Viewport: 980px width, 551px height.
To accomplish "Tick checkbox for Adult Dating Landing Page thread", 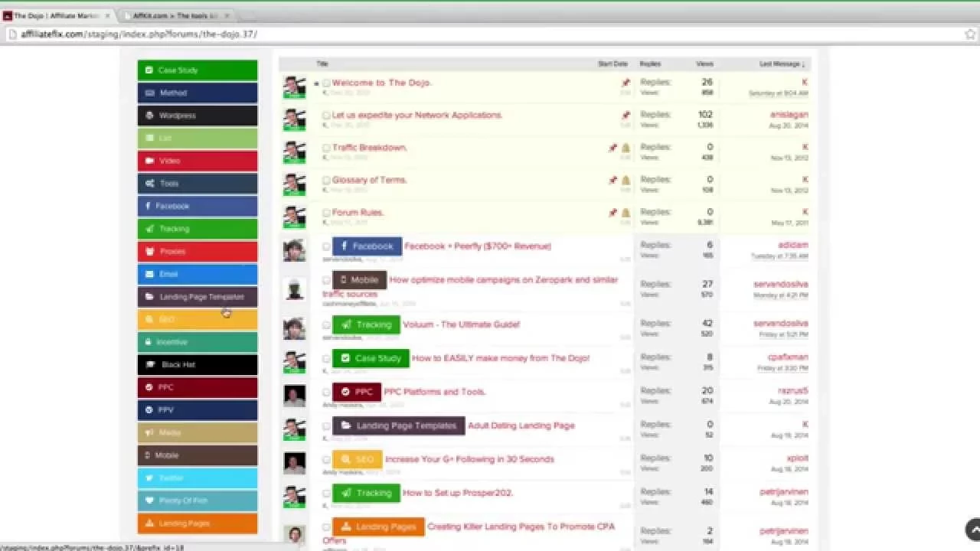I will click(x=326, y=425).
